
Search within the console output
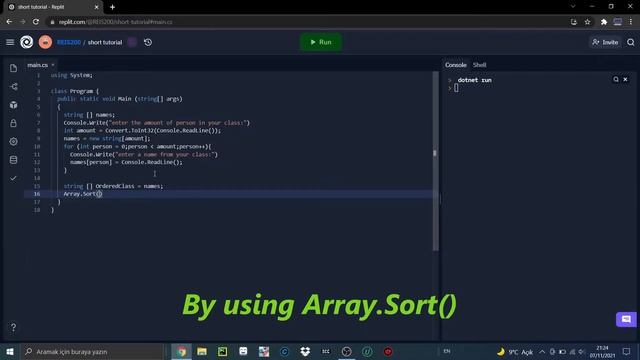click(616, 79)
